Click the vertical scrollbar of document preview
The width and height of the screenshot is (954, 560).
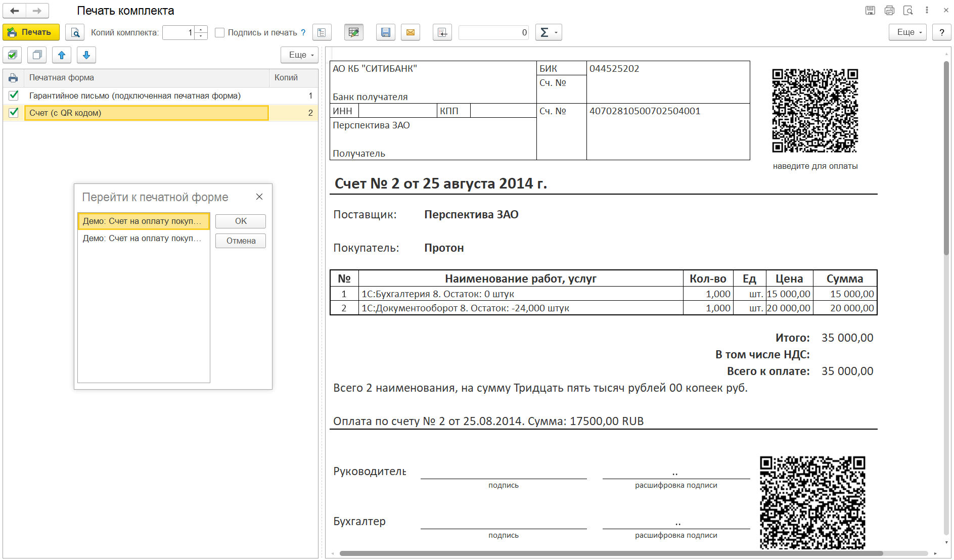tap(946, 158)
